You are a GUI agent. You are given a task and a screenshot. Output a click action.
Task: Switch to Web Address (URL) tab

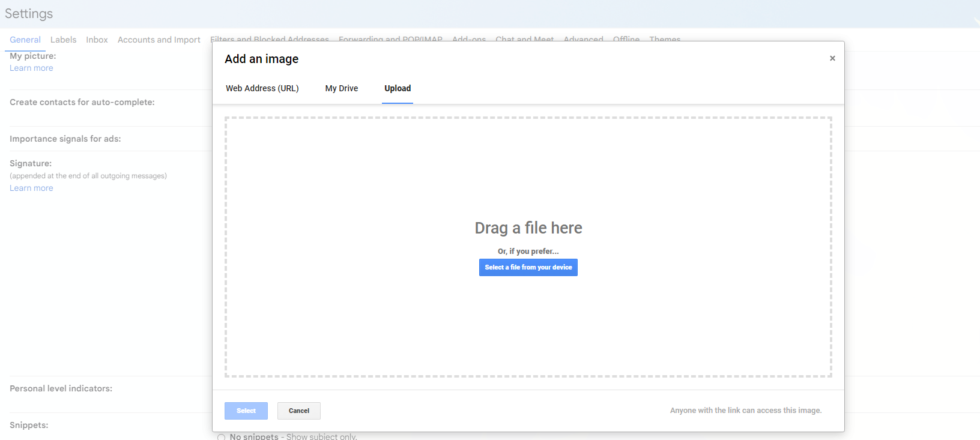pos(262,88)
